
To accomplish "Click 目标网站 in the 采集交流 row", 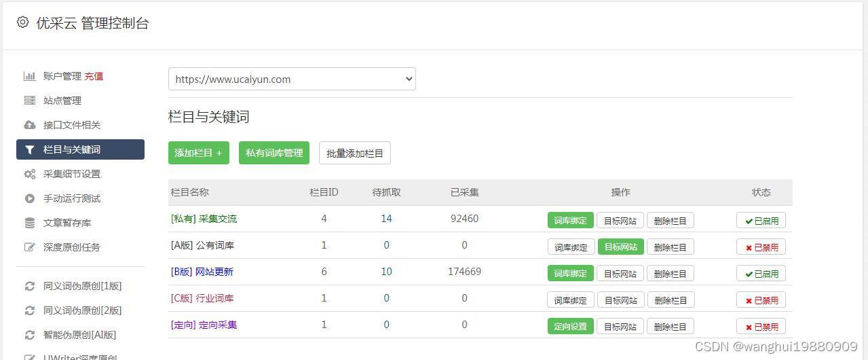I will (x=620, y=220).
